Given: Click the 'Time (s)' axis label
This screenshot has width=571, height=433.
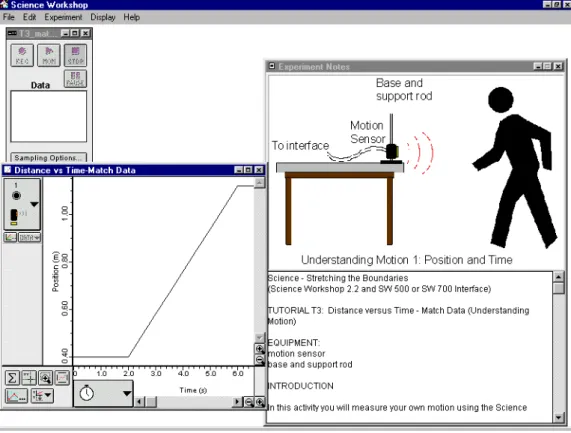Looking at the screenshot, I should [193, 390].
